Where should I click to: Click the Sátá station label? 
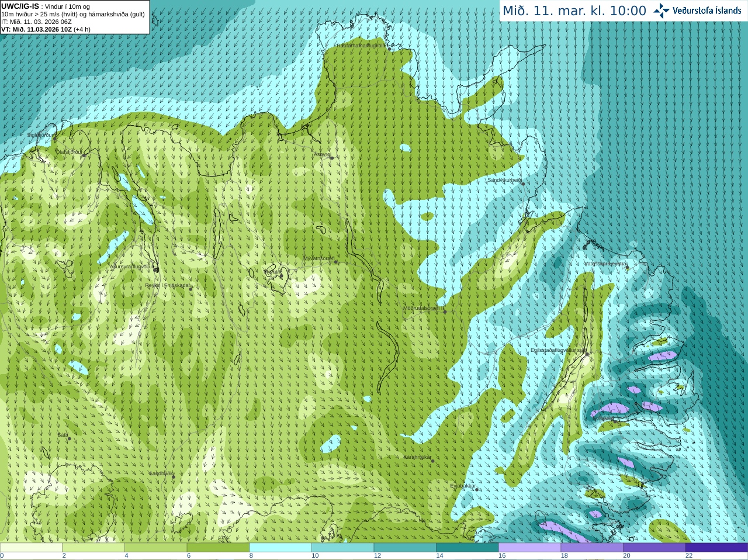click(63, 435)
